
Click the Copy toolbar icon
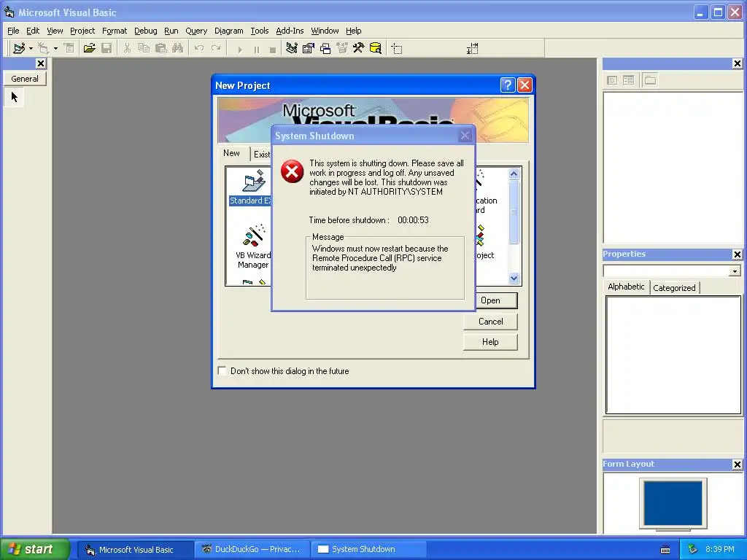[144, 48]
